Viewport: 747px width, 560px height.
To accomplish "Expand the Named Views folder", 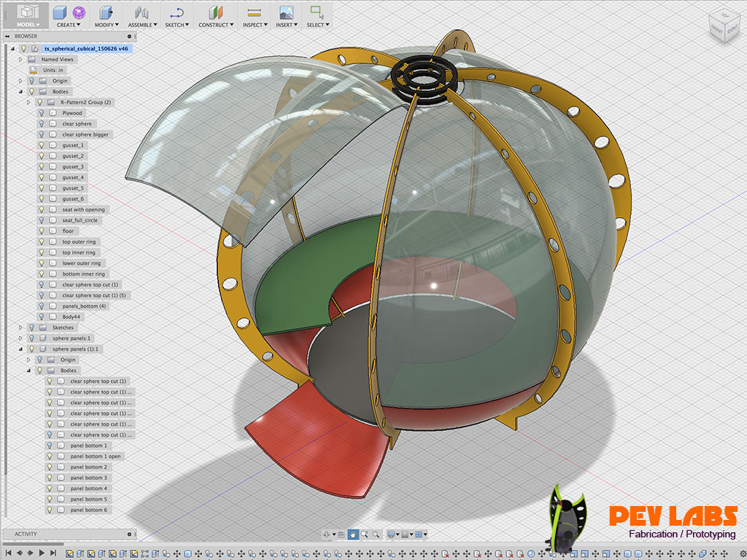I will click(x=21, y=59).
